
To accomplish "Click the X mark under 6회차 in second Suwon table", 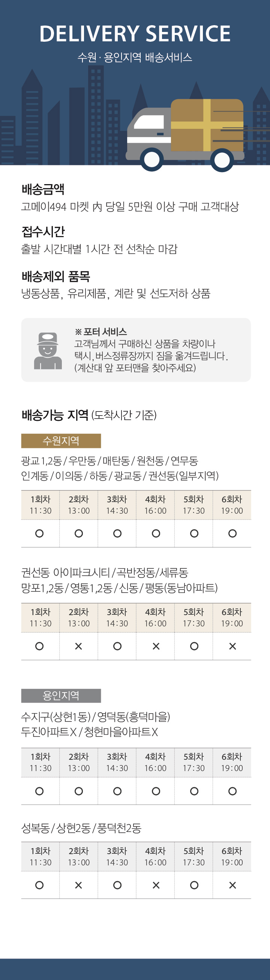I will [x=232, y=646].
